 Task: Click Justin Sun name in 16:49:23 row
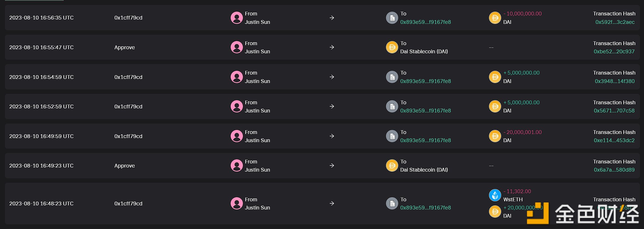pos(257,170)
